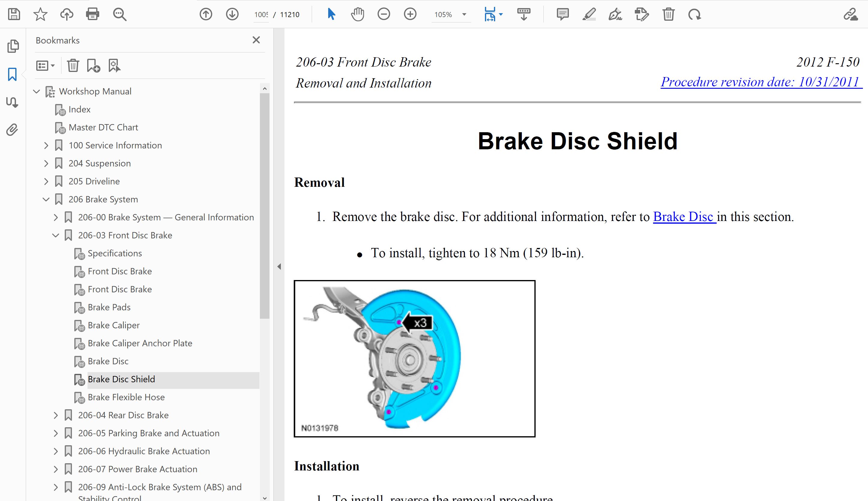This screenshot has height=501, width=868.
Task: Open the Brake Disc hyperlink
Action: point(684,217)
